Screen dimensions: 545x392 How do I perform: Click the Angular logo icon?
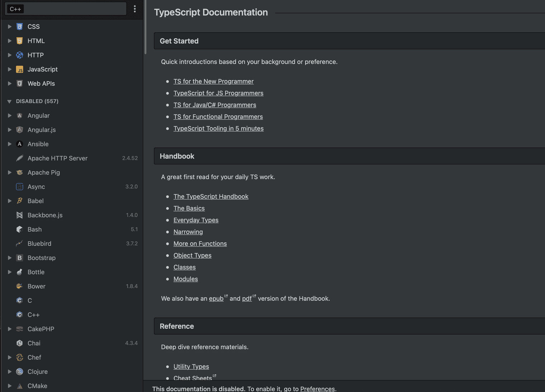point(20,115)
